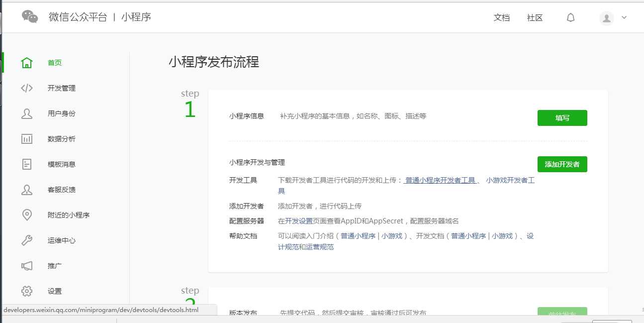This screenshot has width=644, height=323.
Task: Open 推广 menu item
Action: 55,266
